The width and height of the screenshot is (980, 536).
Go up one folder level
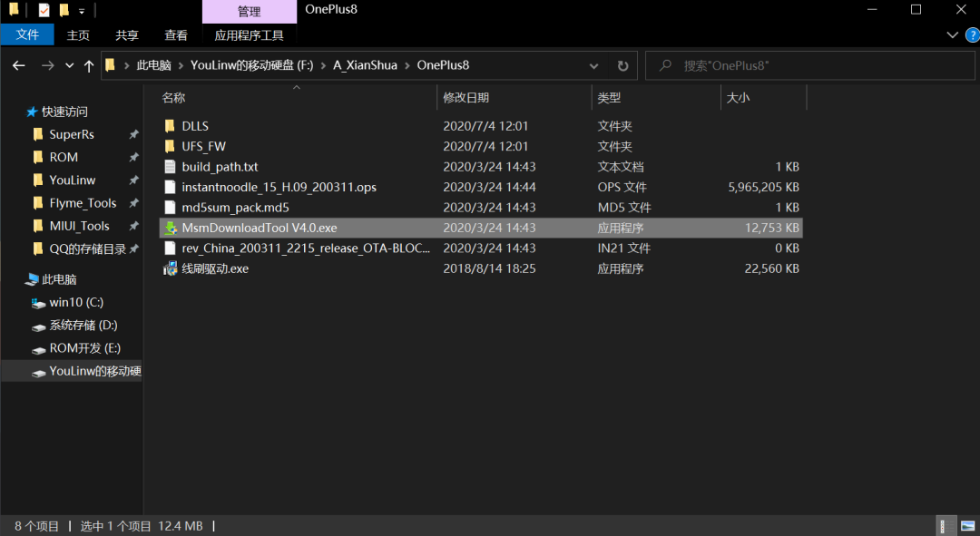point(89,65)
